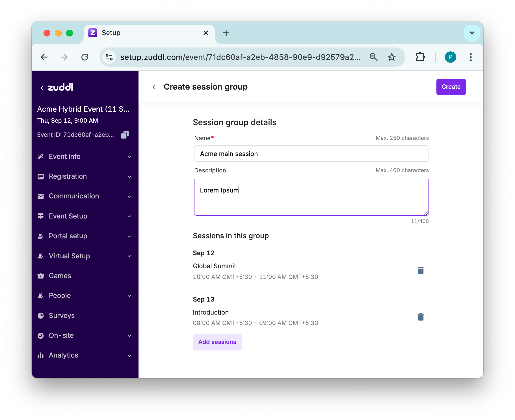Delete the Global Summit session
515x420 pixels.
[421, 270]
